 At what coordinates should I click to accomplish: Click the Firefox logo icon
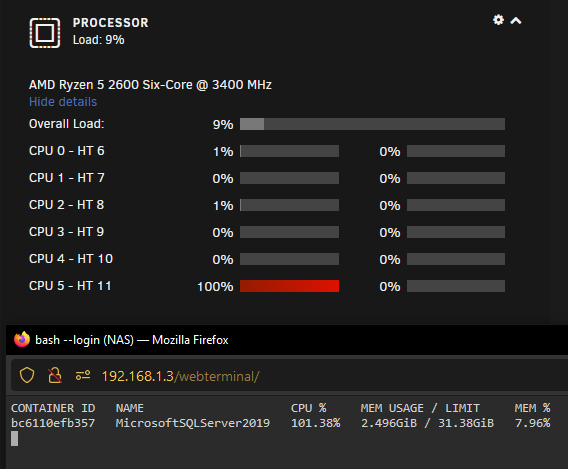pyautogui.click(x=22, y=339)
